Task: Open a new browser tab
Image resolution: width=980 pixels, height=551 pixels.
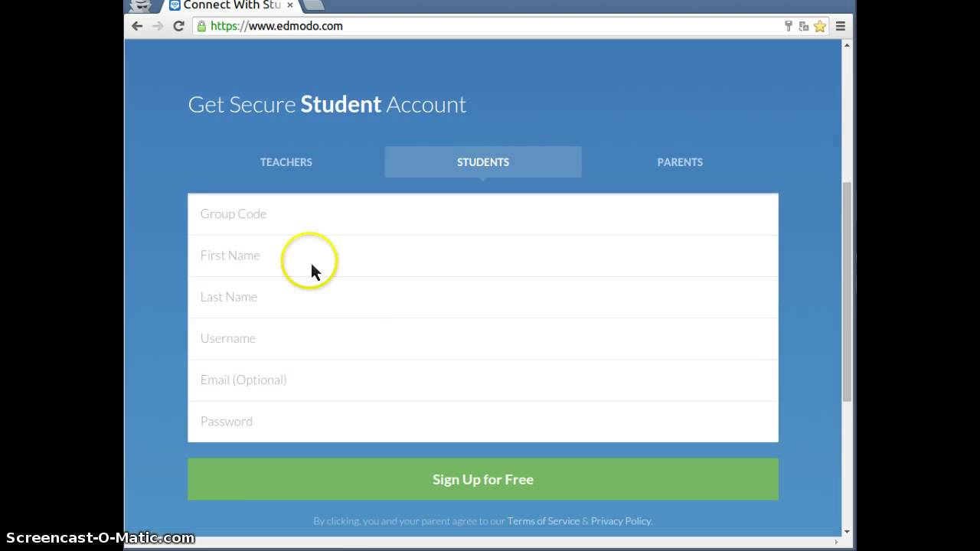Action: (315, 5)
